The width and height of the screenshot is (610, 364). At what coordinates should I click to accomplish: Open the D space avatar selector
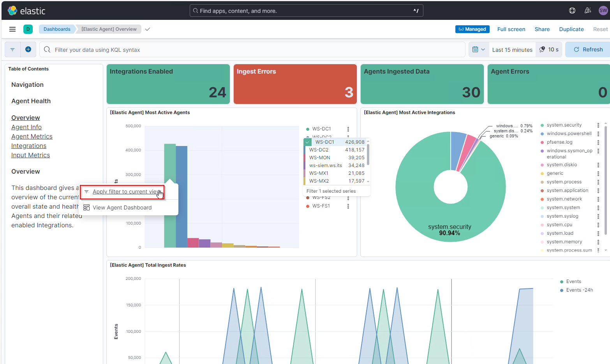(28, 29)
